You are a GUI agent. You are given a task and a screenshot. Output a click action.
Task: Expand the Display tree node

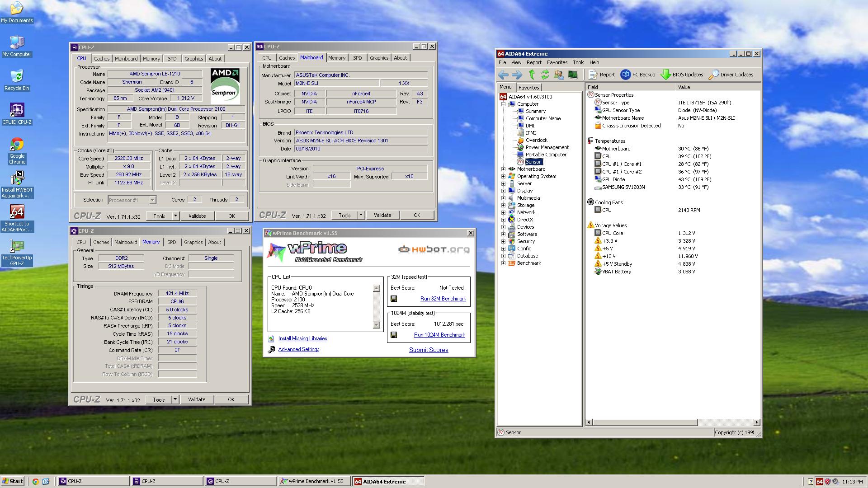[503, 191]
